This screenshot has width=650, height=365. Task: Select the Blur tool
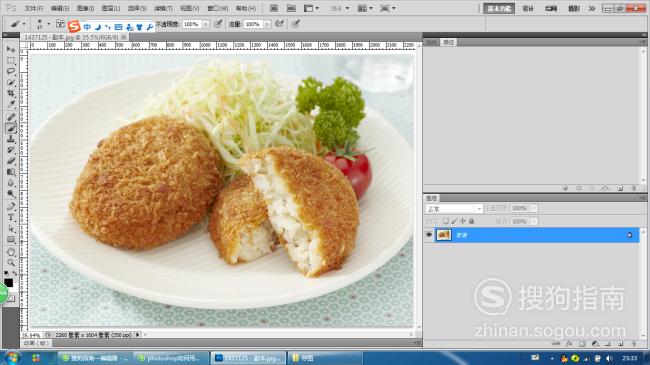coord(11,182)
